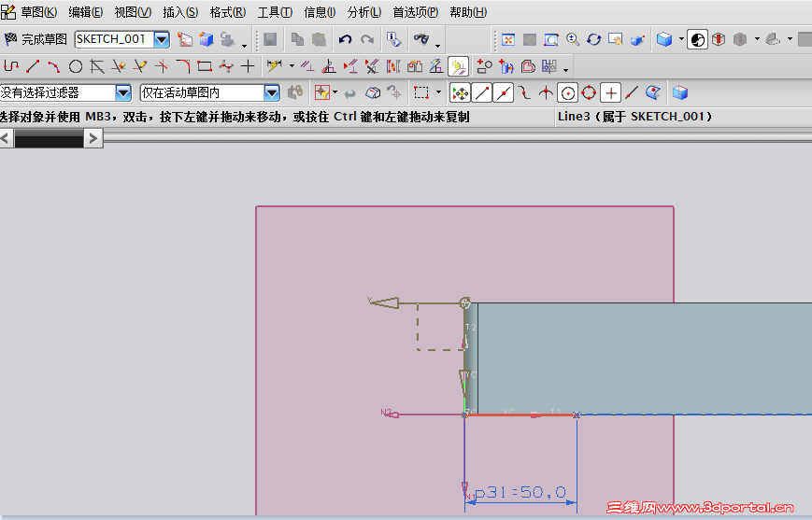Select the Studio Spline tool
Image resolution: width=812 pixels, height=520 pixels.
click(x=226, y=66)
